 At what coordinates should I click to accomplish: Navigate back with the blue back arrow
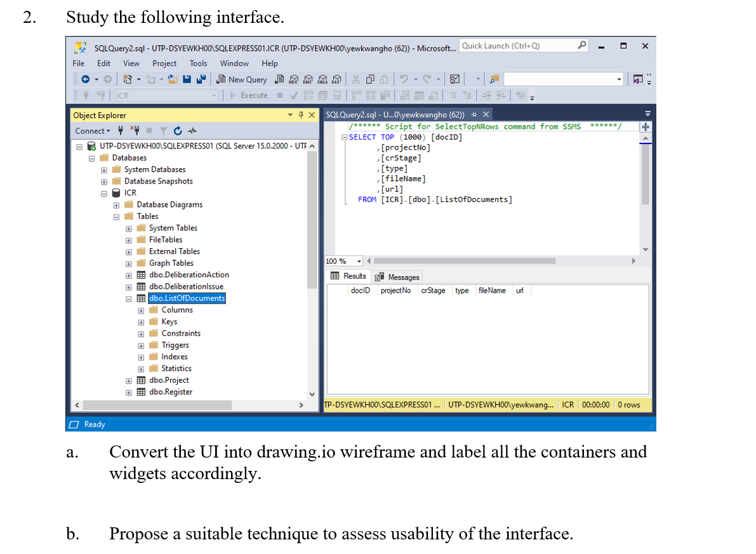pyautogui.click(x=86, y=79)
